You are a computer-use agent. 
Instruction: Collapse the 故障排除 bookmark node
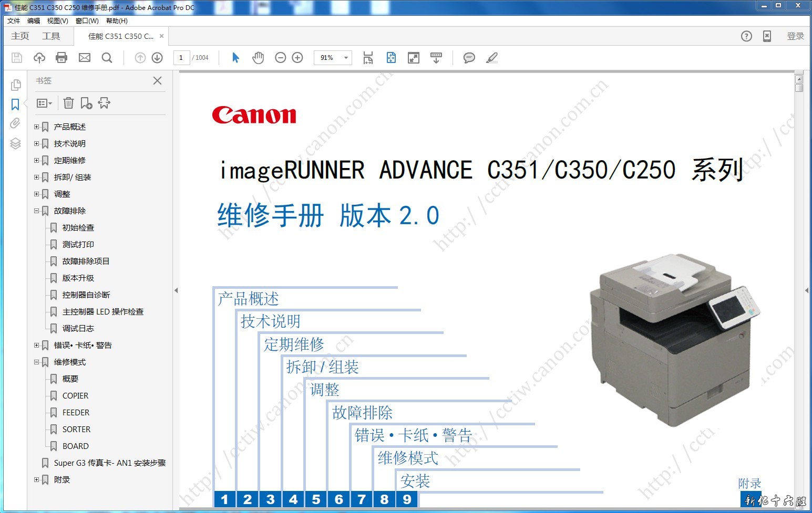click(37, 211)
